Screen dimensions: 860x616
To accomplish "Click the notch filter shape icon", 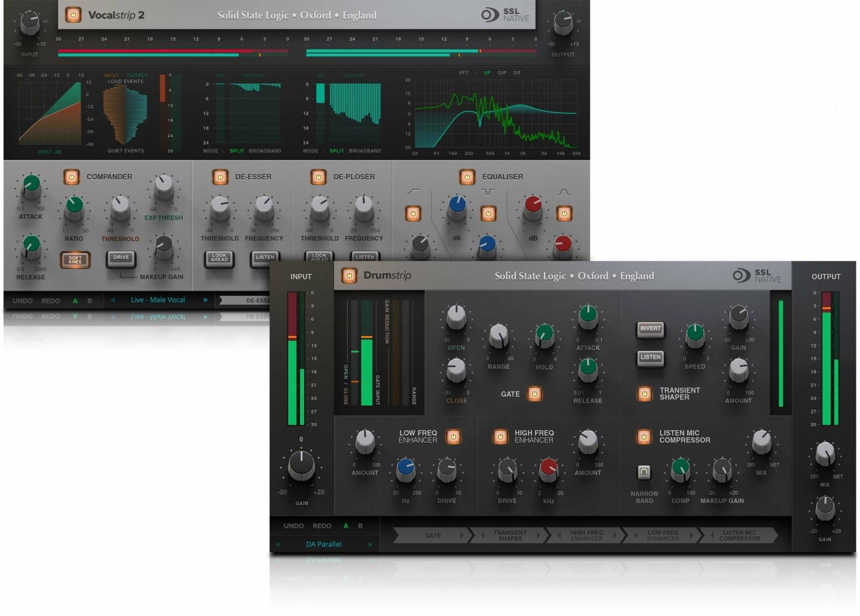I will [x=488, y=192].
